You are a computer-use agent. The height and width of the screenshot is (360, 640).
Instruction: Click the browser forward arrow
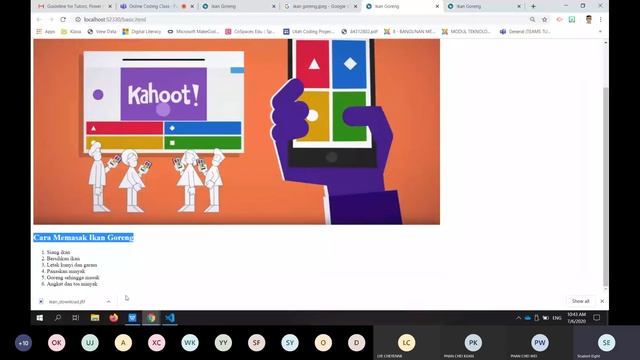coord(51,19)
